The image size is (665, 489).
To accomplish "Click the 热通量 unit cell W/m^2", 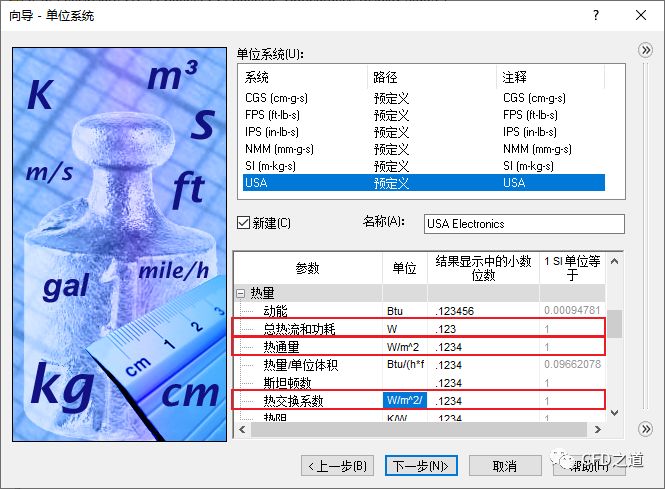I will click(x=405, y=347).
